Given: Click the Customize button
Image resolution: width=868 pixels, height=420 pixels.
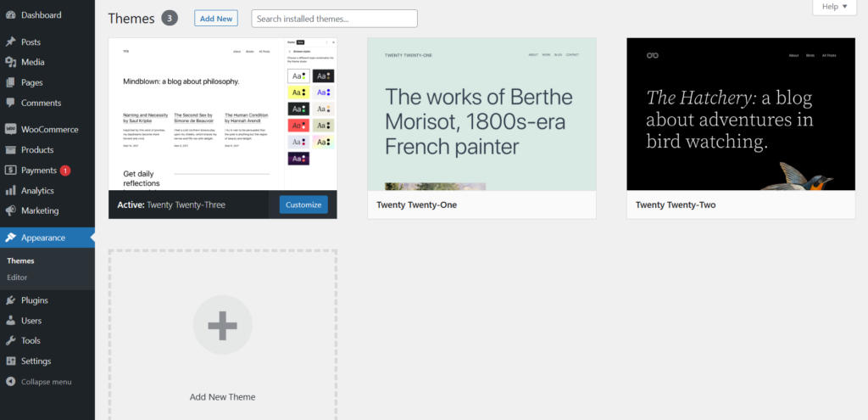Looking at the screenshot, I should [303, 205].
